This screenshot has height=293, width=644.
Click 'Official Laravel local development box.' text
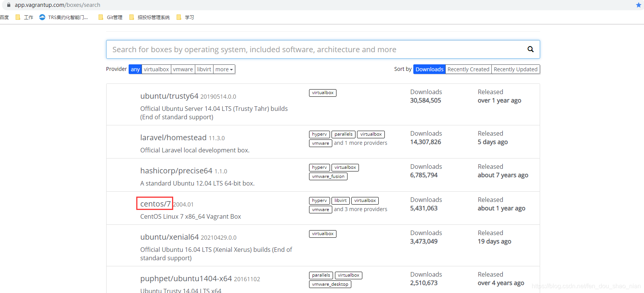click(195, 150)
